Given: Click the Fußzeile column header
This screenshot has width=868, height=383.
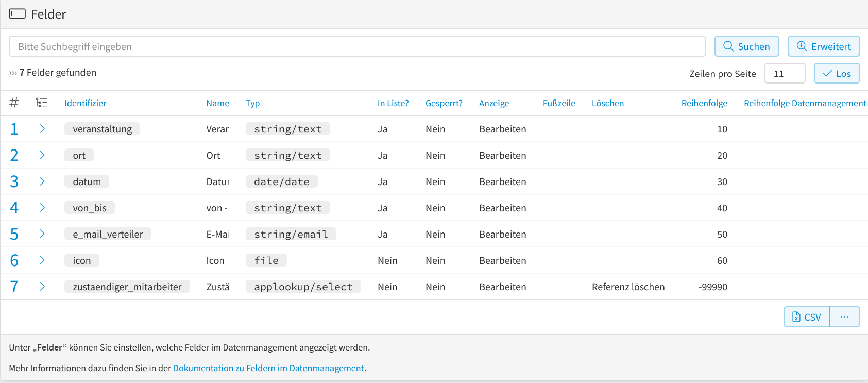Looking at the screenshot, I should 559,103.
